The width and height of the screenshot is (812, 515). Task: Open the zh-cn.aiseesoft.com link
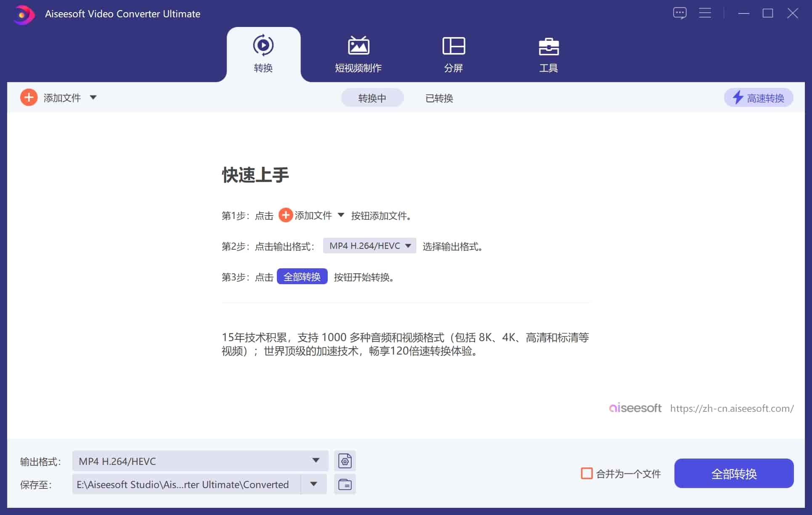tap(732, 408)
